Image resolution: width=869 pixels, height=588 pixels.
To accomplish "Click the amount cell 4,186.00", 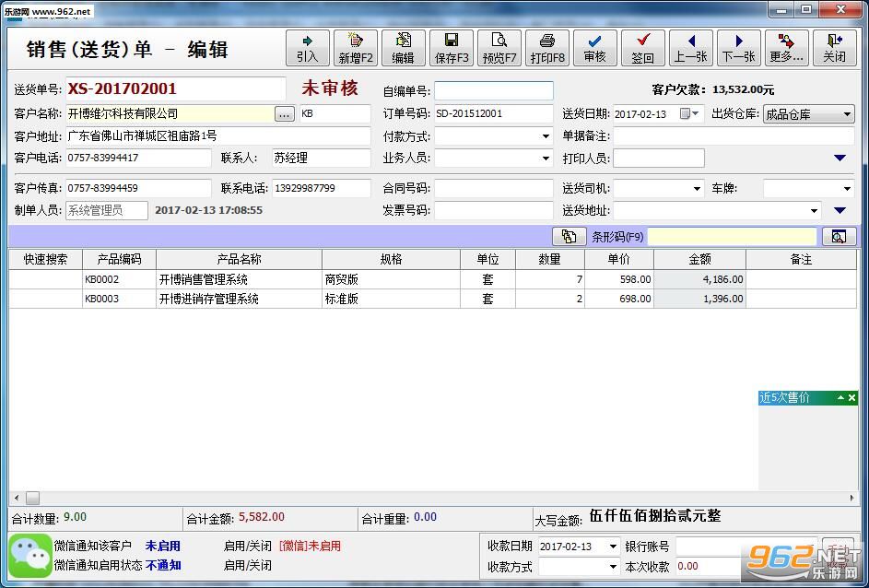I will 700,279.
